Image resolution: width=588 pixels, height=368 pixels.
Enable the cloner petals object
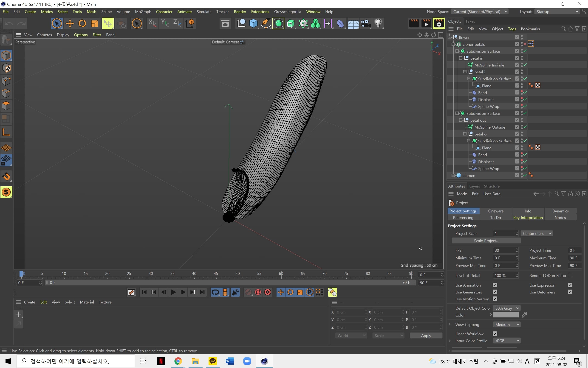pos(525,44)
